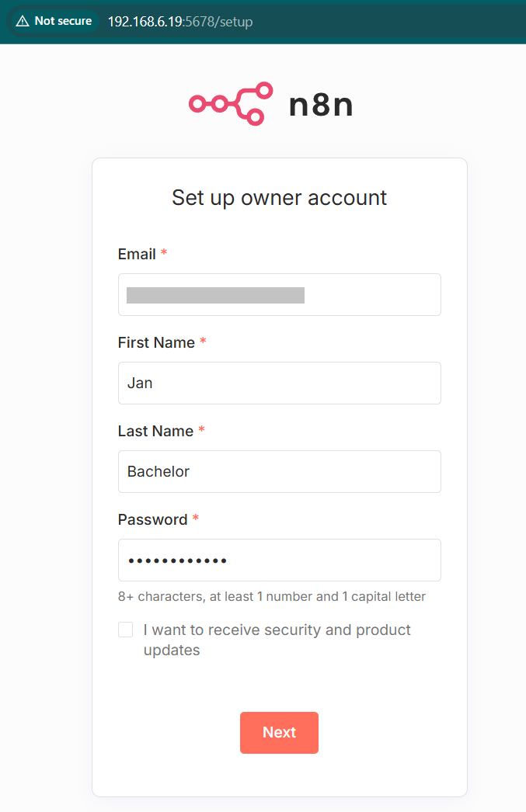This screenshot has height=812, width=526.
Task: Click the Set up owner account heading
Action: pos(279,197)
